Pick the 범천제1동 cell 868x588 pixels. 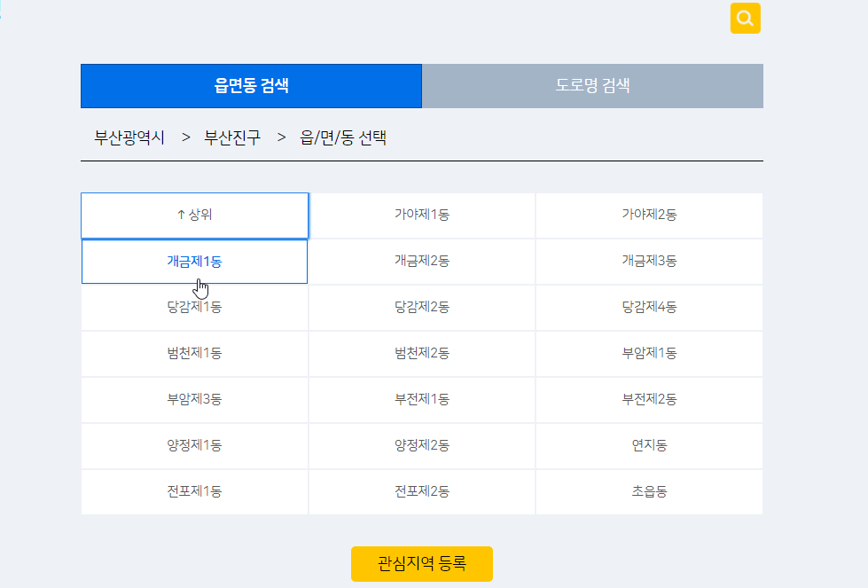194,354
